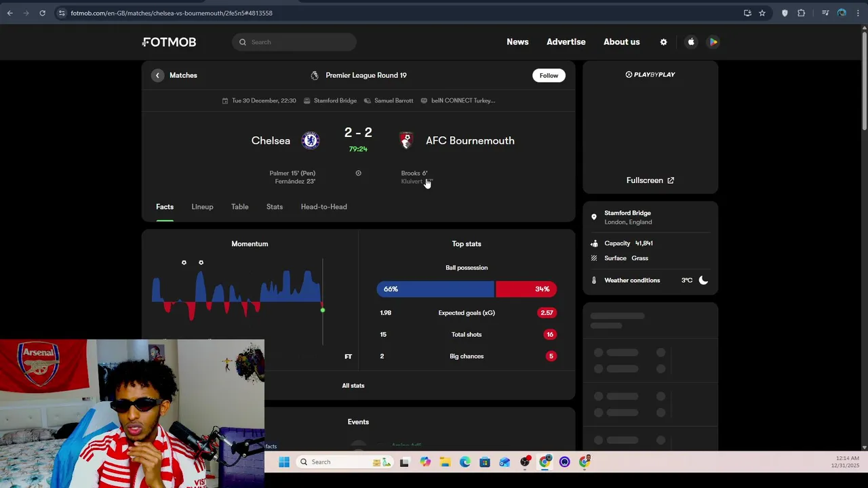
Task: Click Big chances stat row
Action: tap(467, 356)
